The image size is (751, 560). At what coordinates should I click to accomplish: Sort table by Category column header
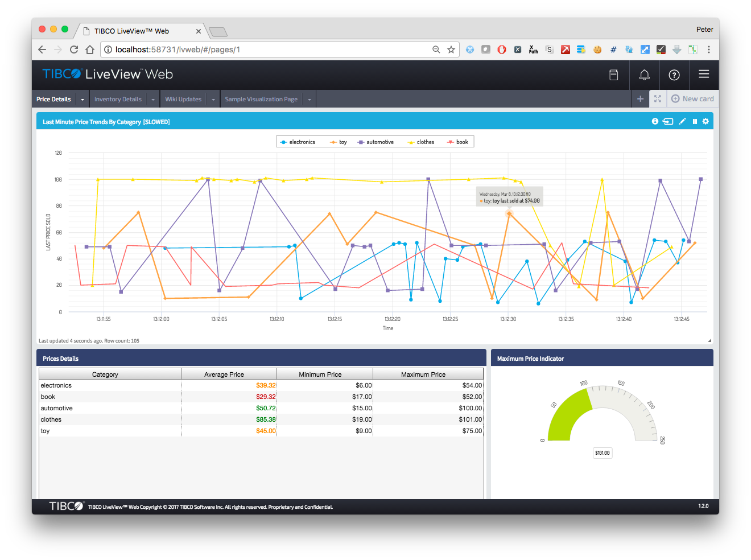coord(110,374)
